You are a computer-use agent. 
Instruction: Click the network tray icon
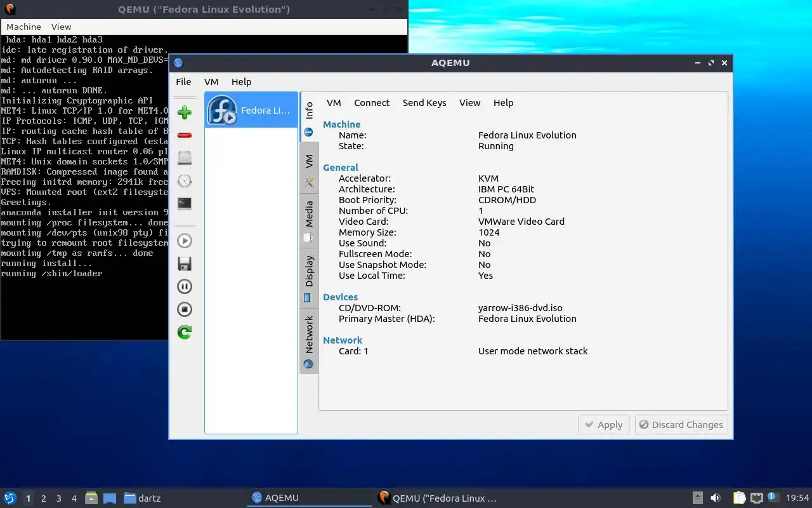757,498
